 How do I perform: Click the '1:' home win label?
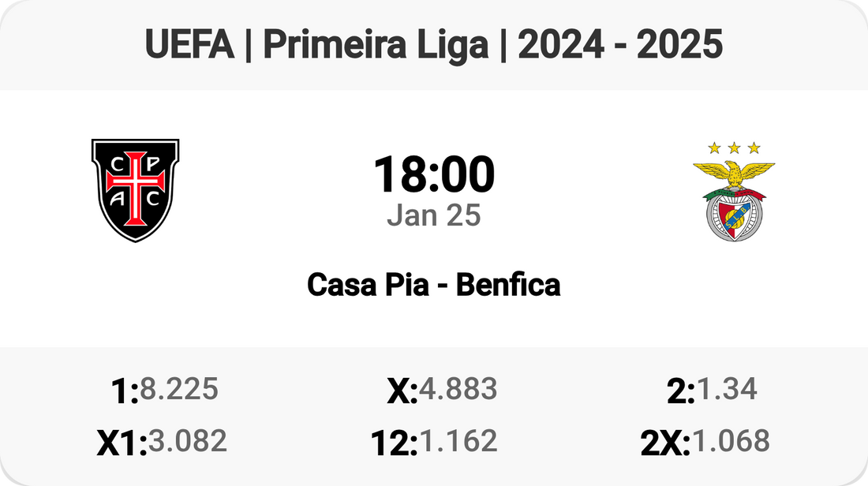(125, 392)
